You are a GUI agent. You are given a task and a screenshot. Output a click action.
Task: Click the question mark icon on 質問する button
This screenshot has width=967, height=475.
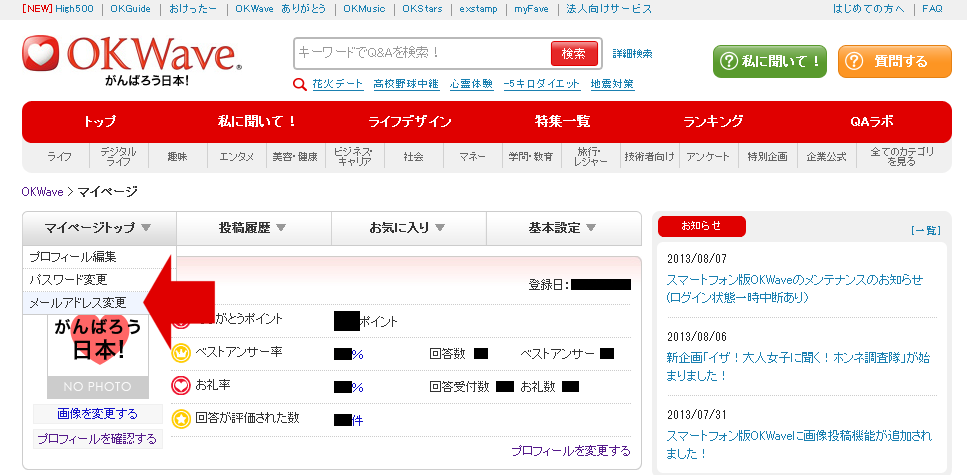(854, 61)
